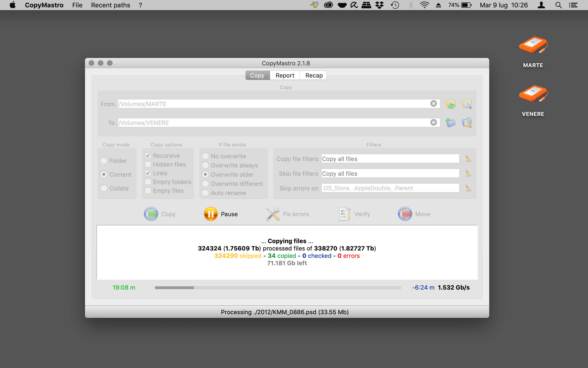Click the battery status indicator
This screenshot has width=588, height=368.
coord(460,5)
